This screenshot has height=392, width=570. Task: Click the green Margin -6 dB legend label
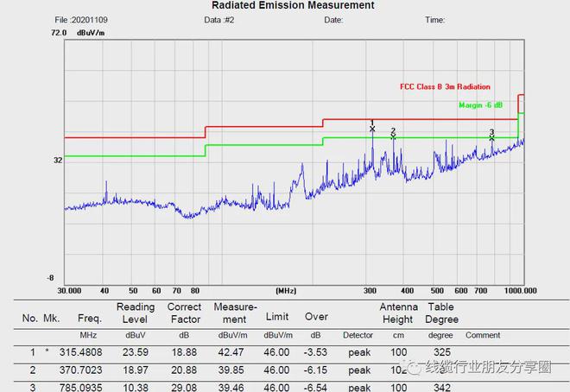479,104
